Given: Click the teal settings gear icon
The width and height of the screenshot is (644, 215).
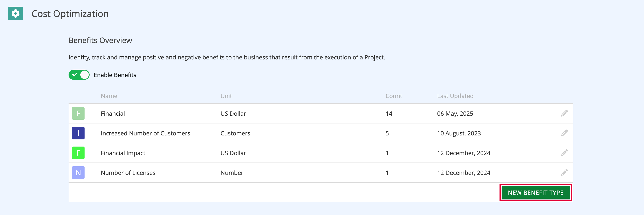Looking at the screenshot, I should pos(16,13).
